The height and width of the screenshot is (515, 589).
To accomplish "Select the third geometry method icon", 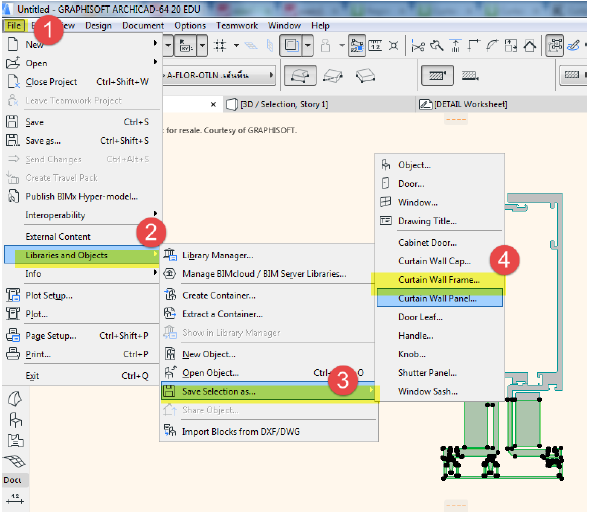I will point(365,76).
